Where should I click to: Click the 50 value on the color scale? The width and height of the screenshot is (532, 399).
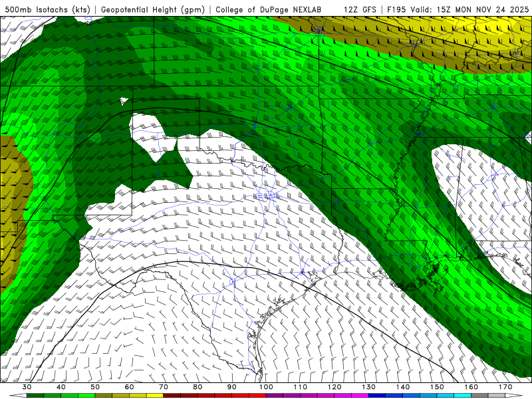[95, 387]
